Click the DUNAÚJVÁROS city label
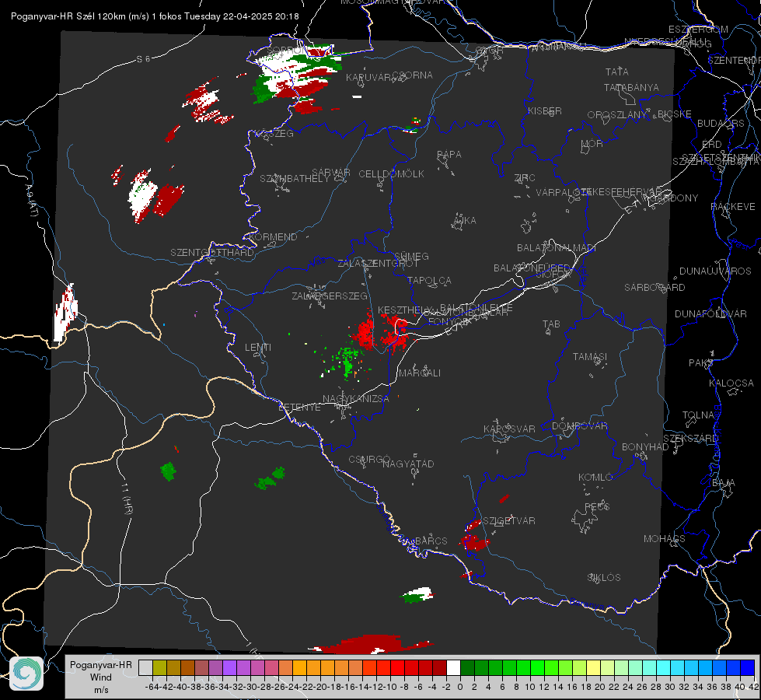This screenshot has width=761, height=700. (x=715, y=271)
